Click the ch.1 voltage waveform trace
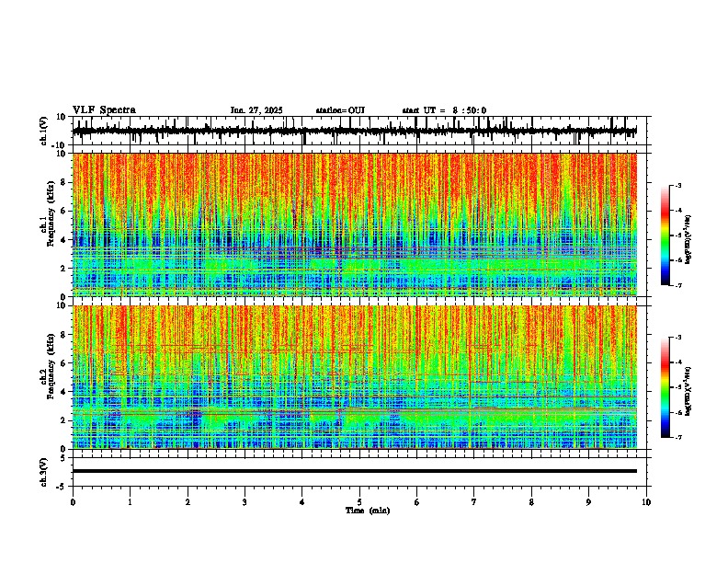 (x=354, y=131)
